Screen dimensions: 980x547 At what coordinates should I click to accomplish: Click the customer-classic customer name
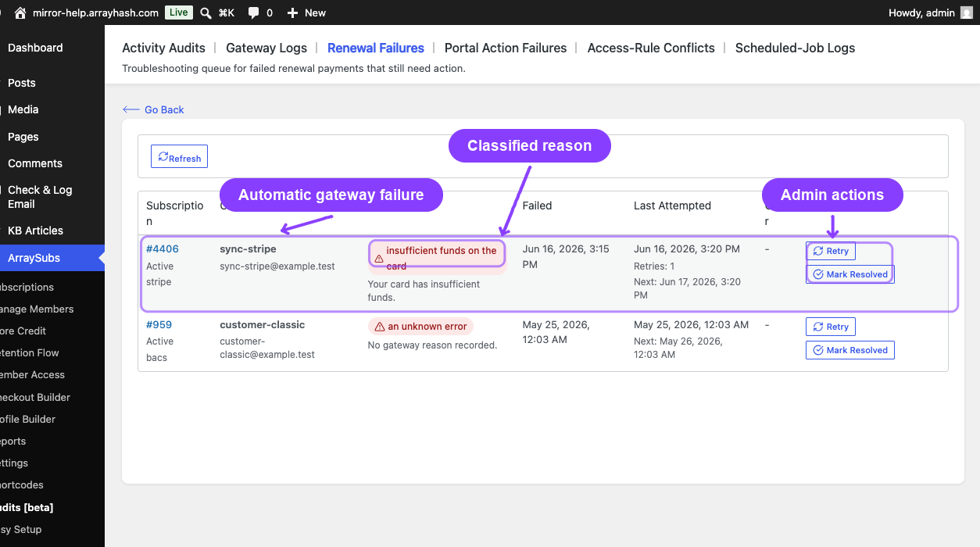(x=263, y=324)
